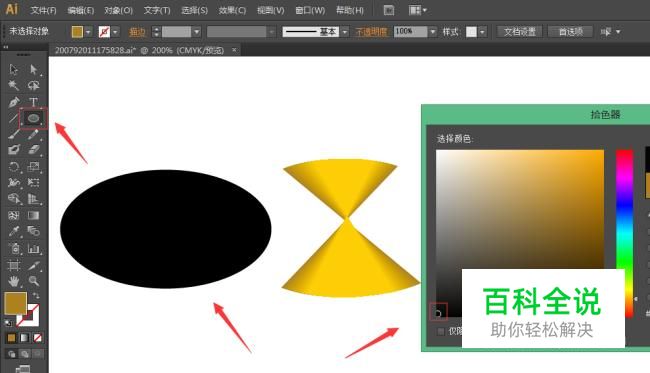Click the 首选项 button
This screenshot has height=373, width=650.
click(x=571, y=32)
